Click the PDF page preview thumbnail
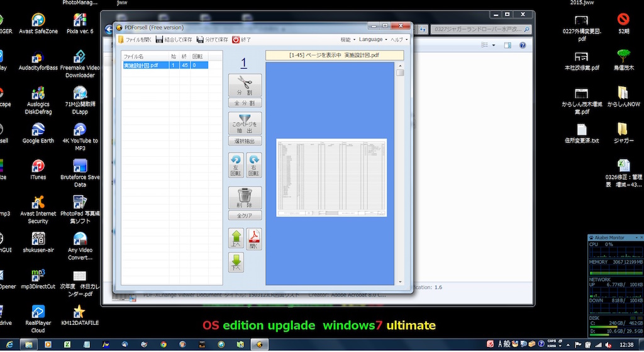Image resolution: width=644 pixels, height=352 pixels. pyautogui.click(x=331, y=177)
